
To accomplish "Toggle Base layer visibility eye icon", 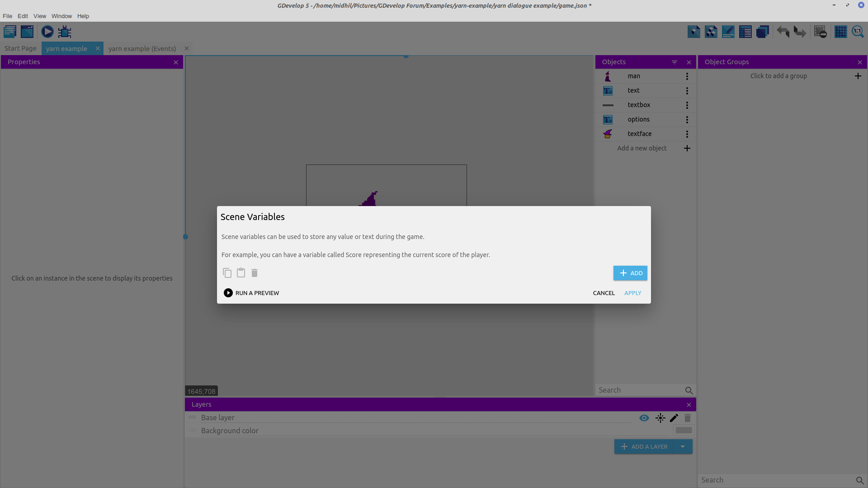I will pos(644,418).
